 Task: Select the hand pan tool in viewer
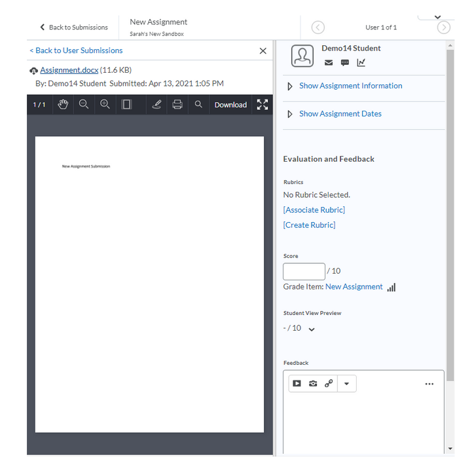(x=63, y=105)
